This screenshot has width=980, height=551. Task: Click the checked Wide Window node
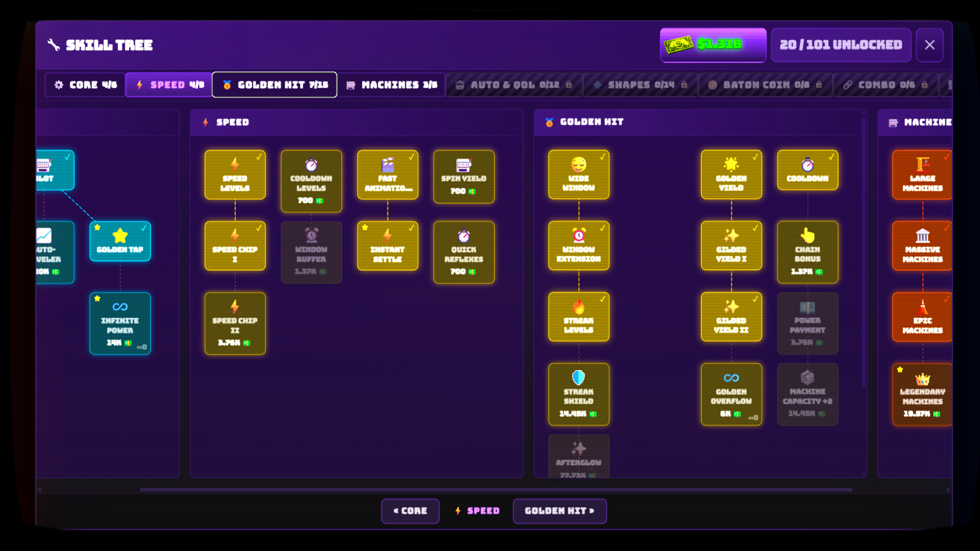(578, 174)
